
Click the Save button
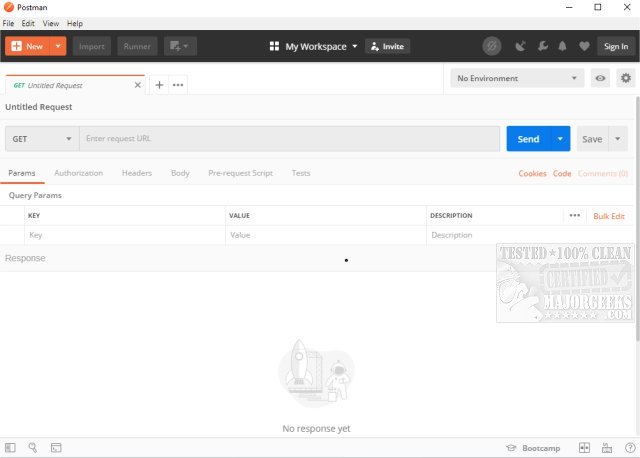592,139
